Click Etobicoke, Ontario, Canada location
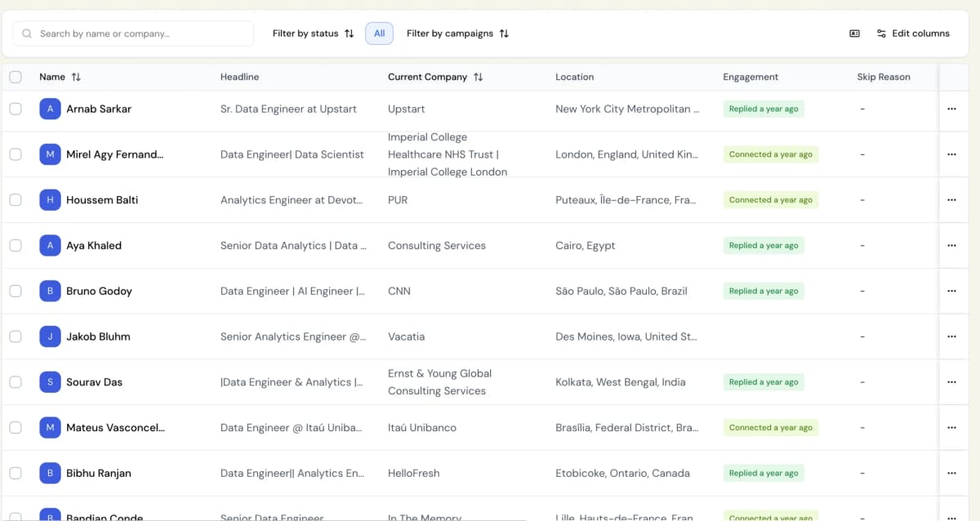The image size is (980, 521). (x=622, y=474)
